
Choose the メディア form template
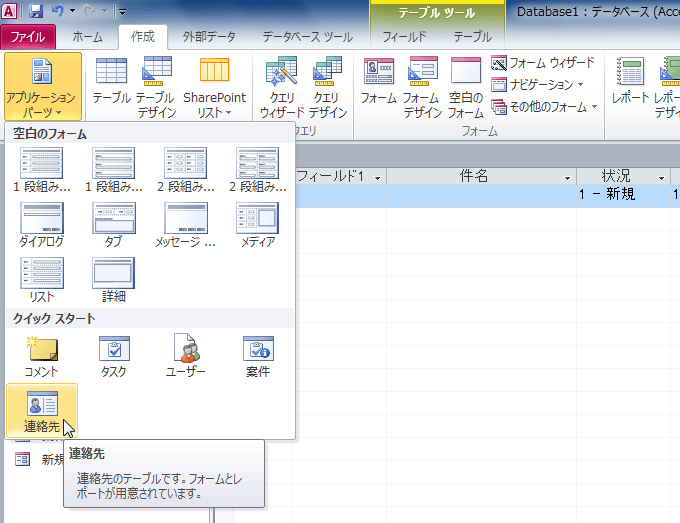tap(258, 225)
